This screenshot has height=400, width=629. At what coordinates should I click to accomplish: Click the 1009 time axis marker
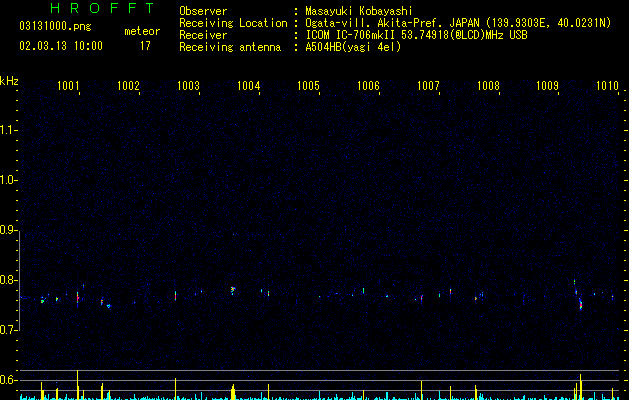click(x=548, y=85)
